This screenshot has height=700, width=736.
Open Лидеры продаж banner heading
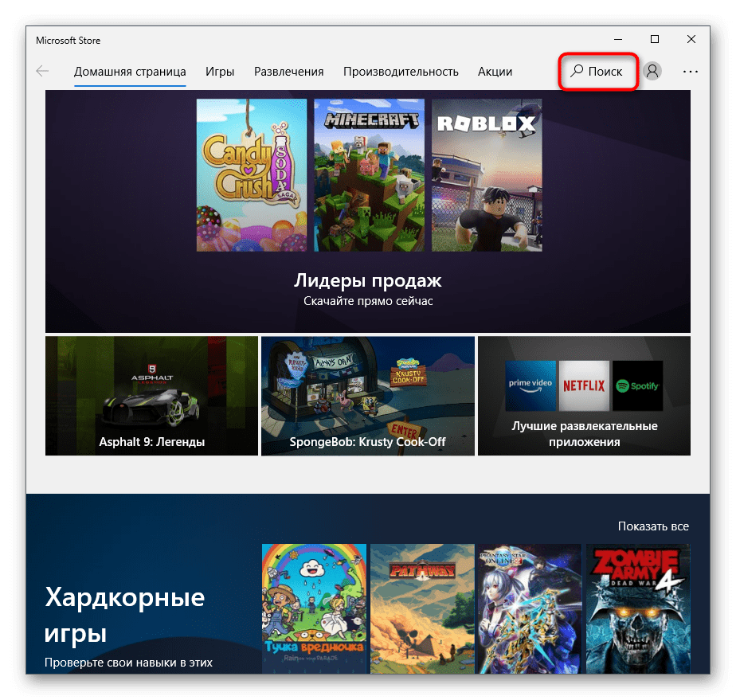[367, 280]
